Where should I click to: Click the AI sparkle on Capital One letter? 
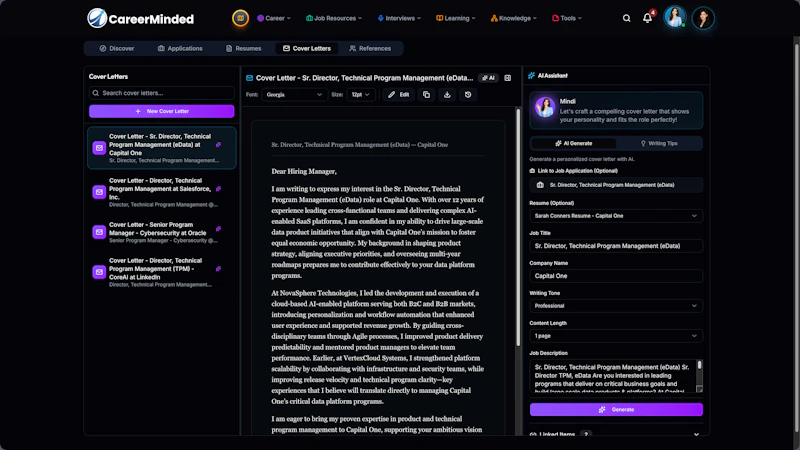point(218,145)
